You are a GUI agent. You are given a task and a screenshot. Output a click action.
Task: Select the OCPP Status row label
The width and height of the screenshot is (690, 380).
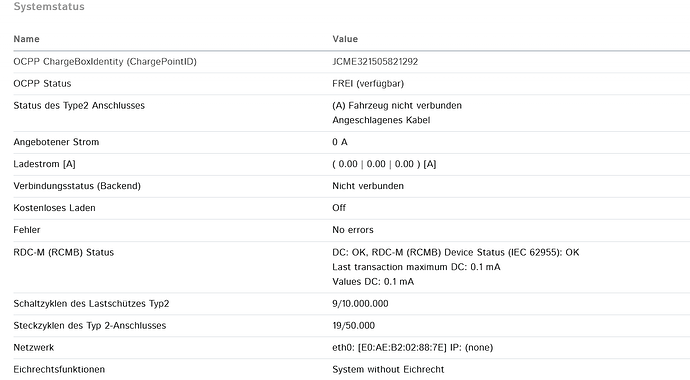pos(42,84)
